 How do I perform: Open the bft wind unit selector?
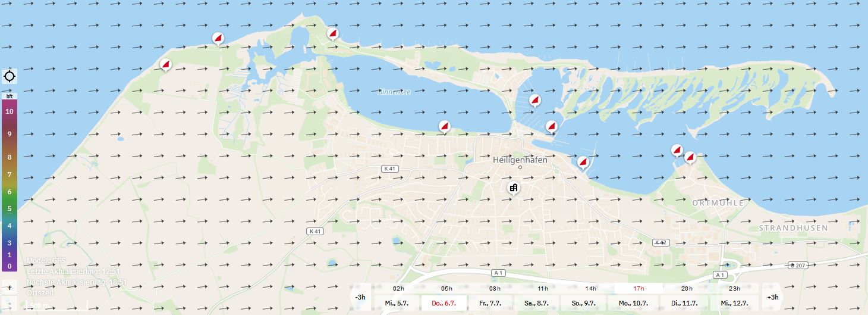coord(10,96)
